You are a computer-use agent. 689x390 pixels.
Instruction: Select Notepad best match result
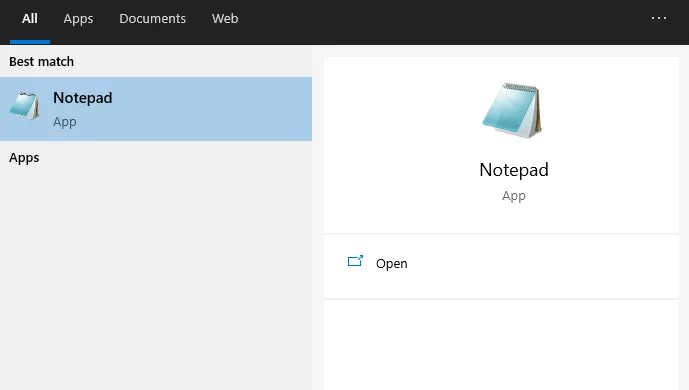pyautogui.click(x=156, y=109)
